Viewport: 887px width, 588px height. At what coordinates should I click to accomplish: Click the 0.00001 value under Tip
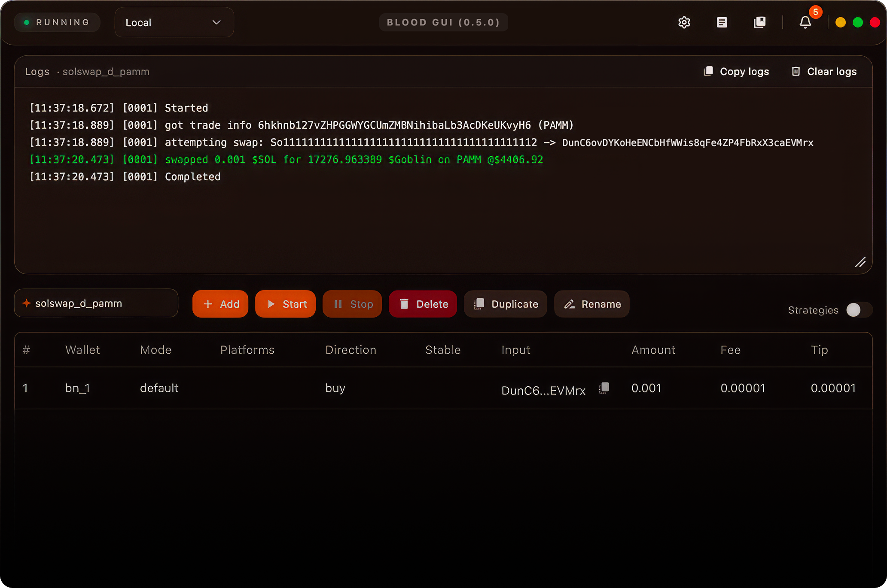click(833, 388)
